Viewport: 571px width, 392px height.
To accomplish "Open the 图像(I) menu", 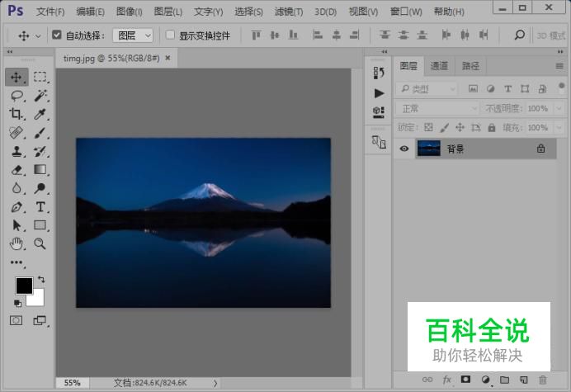I will 130,12.
